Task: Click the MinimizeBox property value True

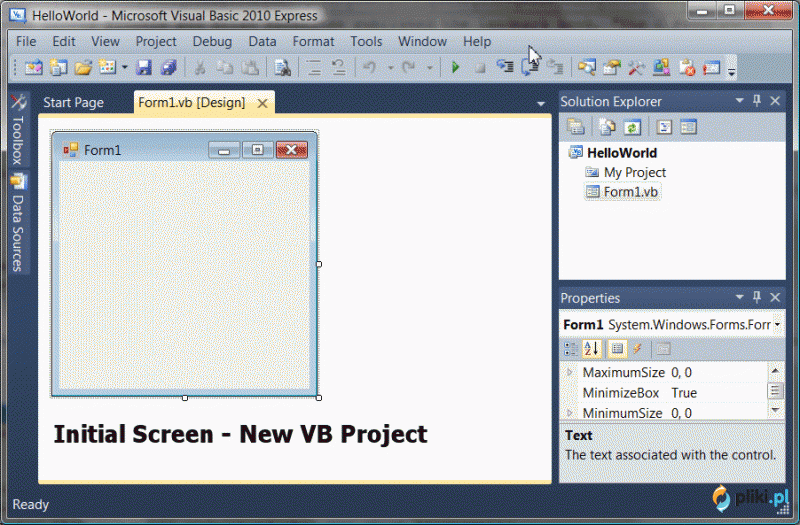Action: [684, 393]
